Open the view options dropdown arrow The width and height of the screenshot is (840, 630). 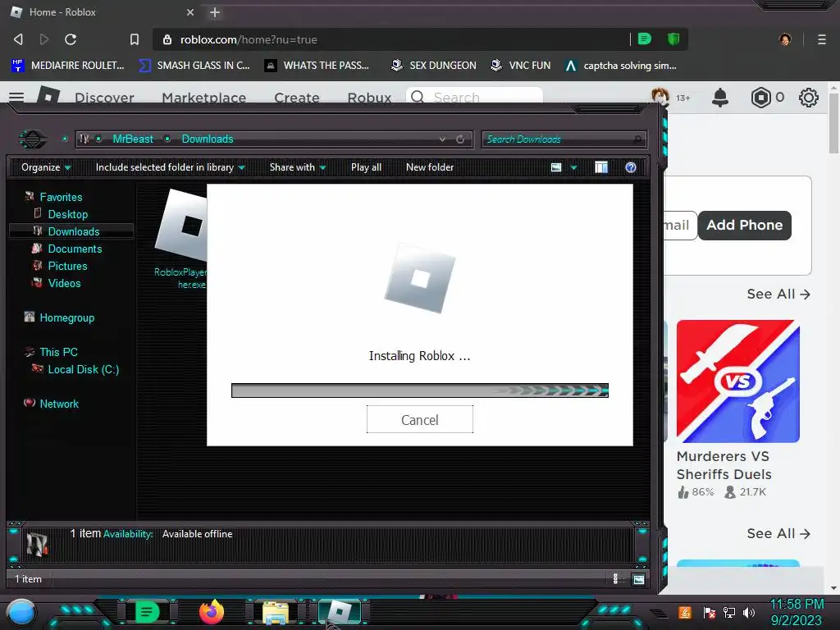[x=573, y=167]
